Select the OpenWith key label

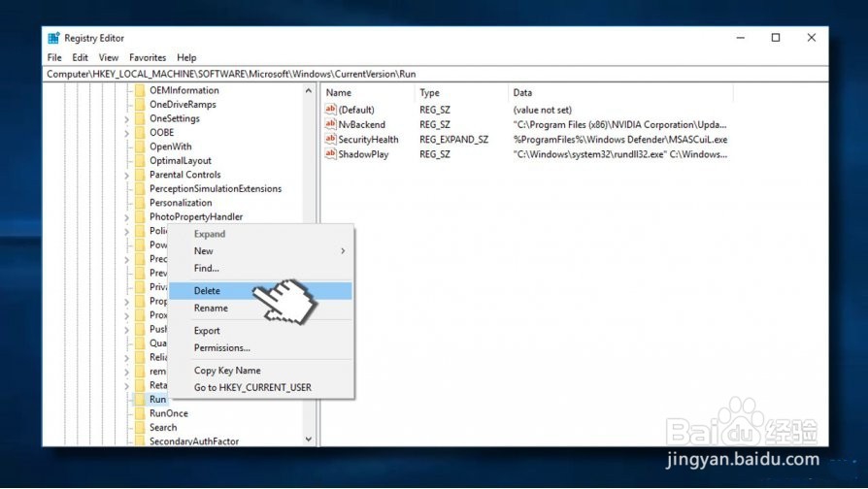coord(171,147)
